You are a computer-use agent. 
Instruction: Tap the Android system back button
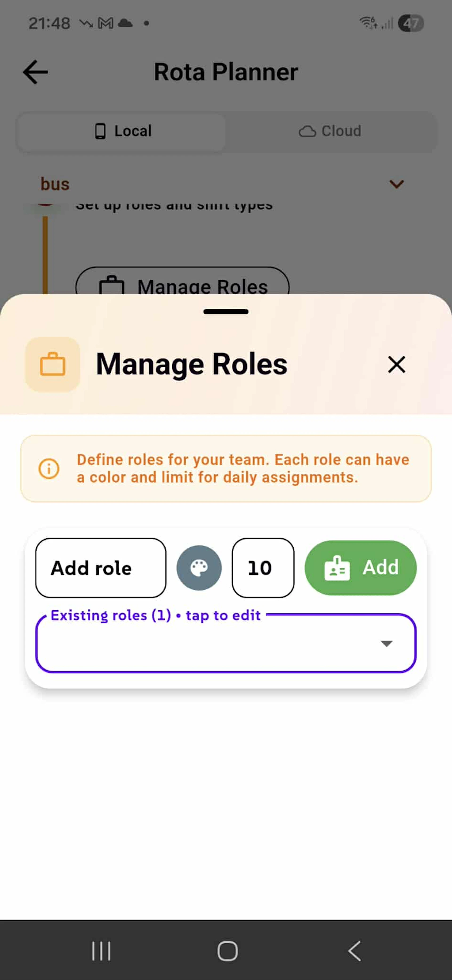click(354, 951)
